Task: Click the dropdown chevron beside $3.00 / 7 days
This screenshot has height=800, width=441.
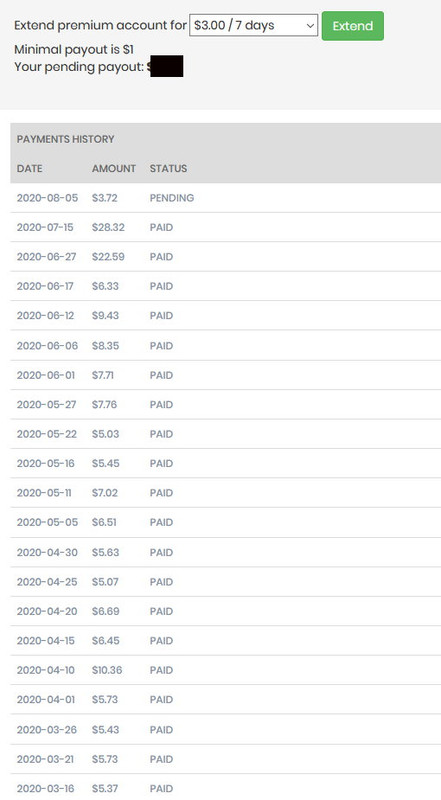Action: 309,26
